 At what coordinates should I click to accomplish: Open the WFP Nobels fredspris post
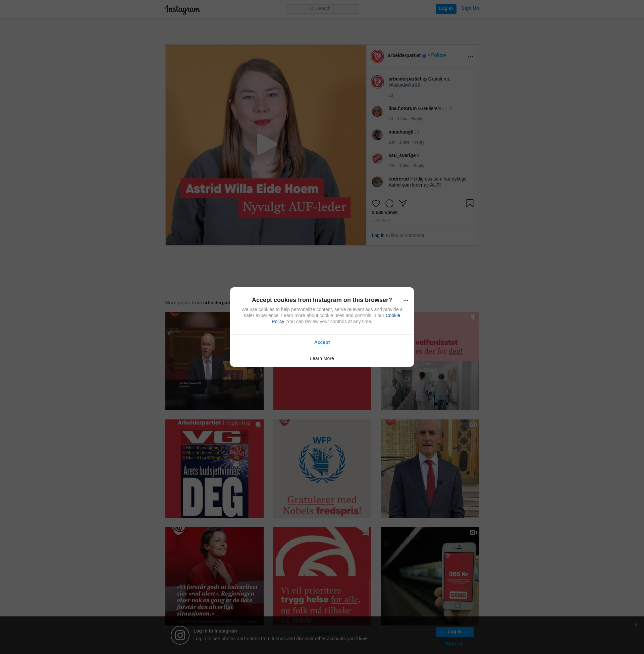[322, 468]
